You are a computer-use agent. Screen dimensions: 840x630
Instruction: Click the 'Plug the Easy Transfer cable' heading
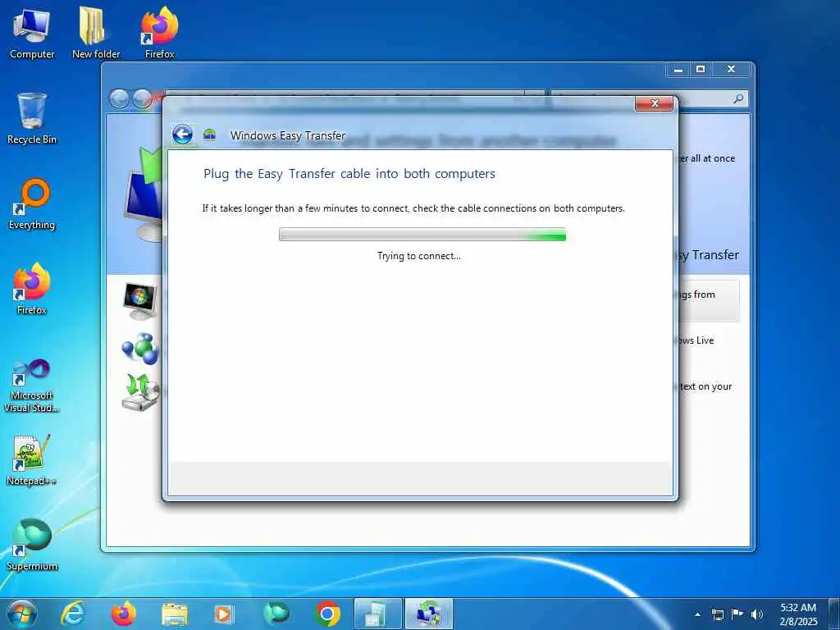349,174
